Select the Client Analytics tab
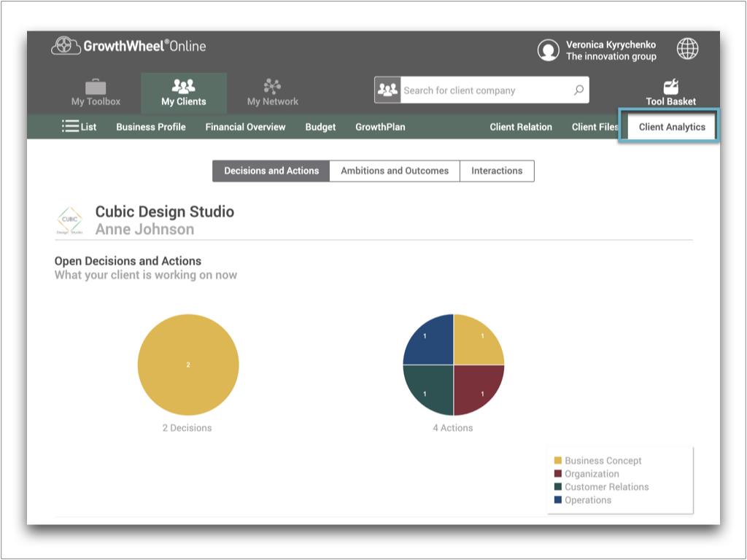The height and width of the screenshot is (560, 747). (672, 127)
